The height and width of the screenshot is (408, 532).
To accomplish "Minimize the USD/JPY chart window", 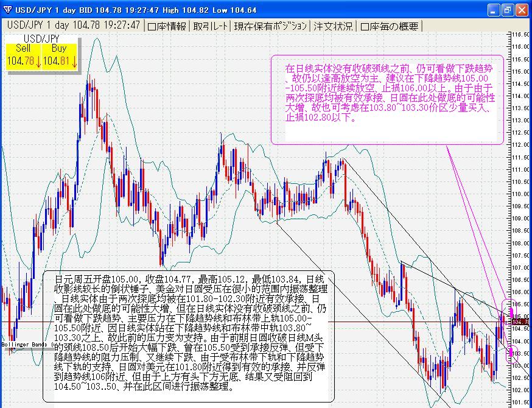I will [494, 10].
